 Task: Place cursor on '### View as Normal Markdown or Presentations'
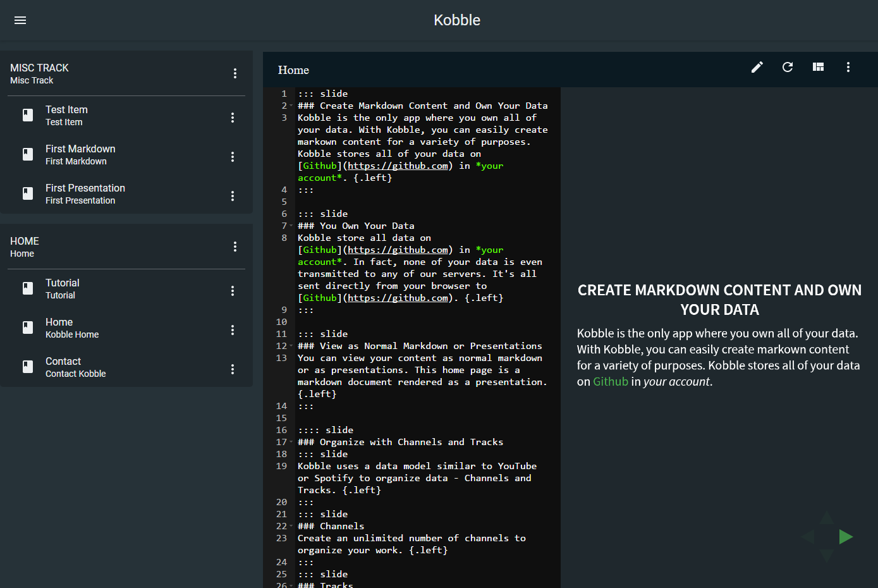[x=420, y=346]
